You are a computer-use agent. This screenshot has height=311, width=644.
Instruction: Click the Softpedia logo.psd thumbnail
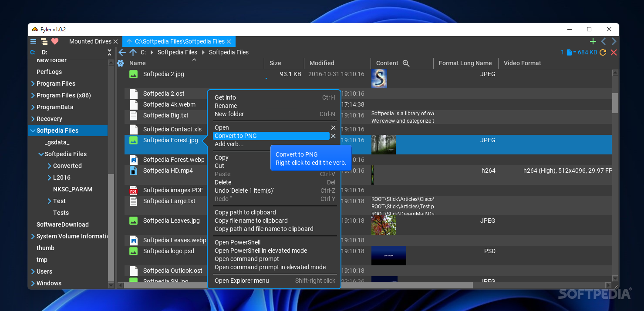389,255
